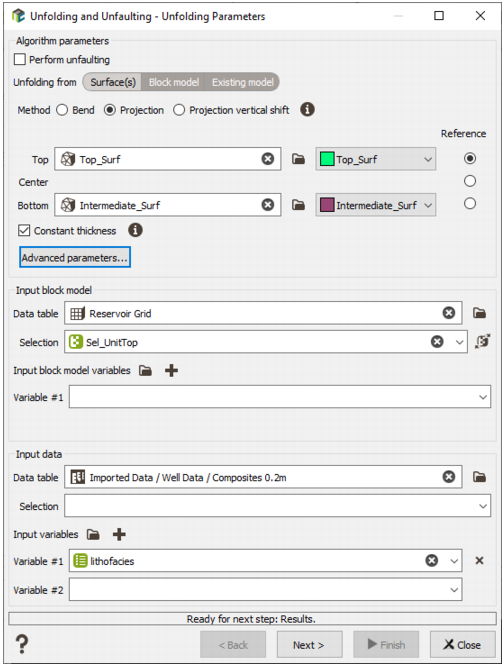Switch Unfolding from to Existing model
Viewport: 504px width, 666px height.
(242, 82)
